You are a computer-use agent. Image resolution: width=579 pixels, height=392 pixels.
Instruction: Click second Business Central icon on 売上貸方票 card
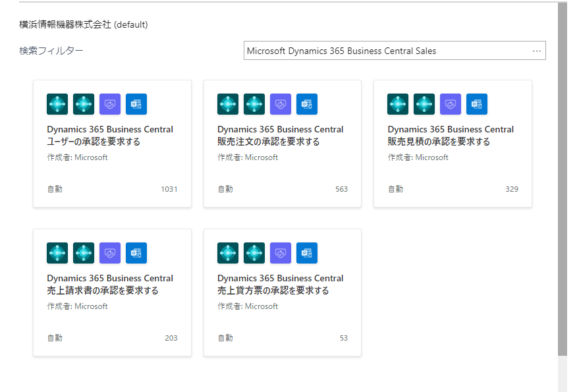(254, 253)
